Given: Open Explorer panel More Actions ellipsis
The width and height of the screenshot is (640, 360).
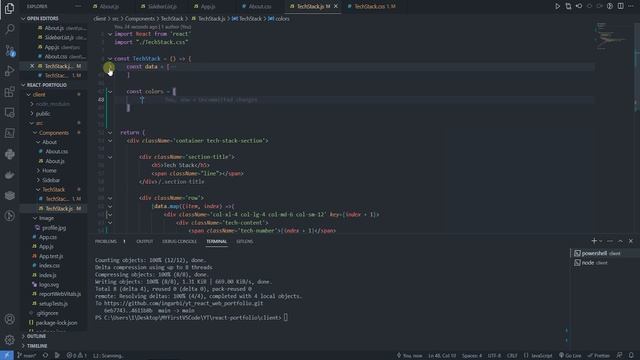Looking at the screenshot, I should pos(78,7).
